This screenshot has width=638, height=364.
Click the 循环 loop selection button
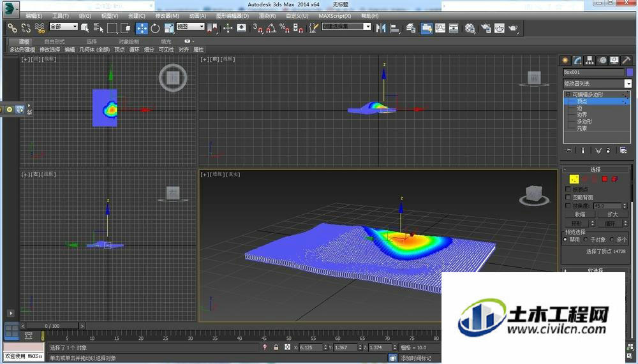click(x=610, y=224)
